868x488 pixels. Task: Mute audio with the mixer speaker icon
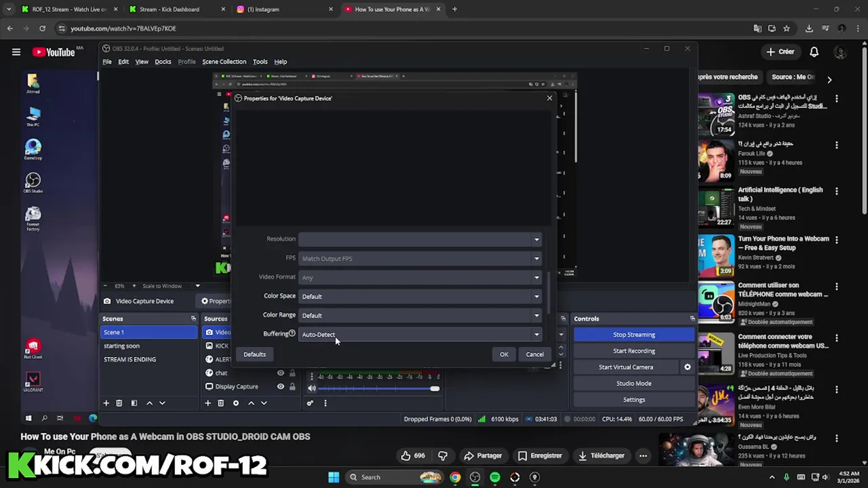(x=312, y=388)
